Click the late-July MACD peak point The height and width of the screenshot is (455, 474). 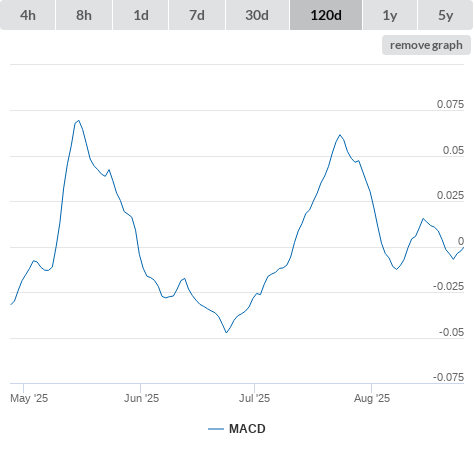(x=340, y=135)
